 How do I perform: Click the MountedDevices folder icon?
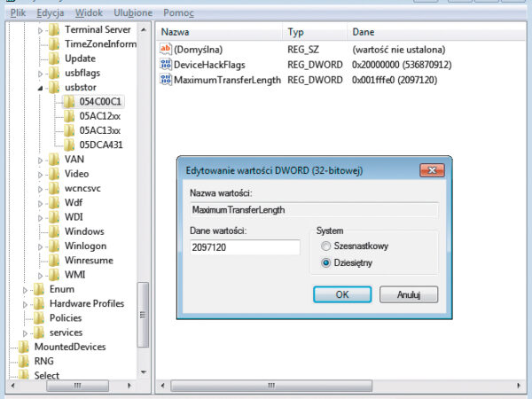tap(24, 347)
